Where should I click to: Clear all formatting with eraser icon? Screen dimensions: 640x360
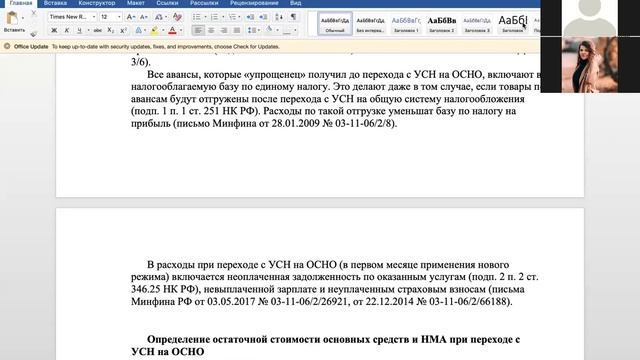[x=177, y=17]
